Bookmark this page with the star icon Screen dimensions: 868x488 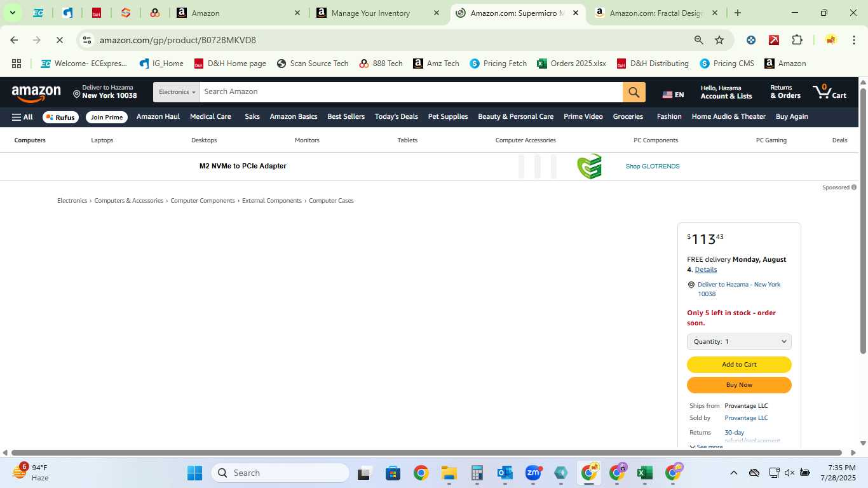click(719, 40)
